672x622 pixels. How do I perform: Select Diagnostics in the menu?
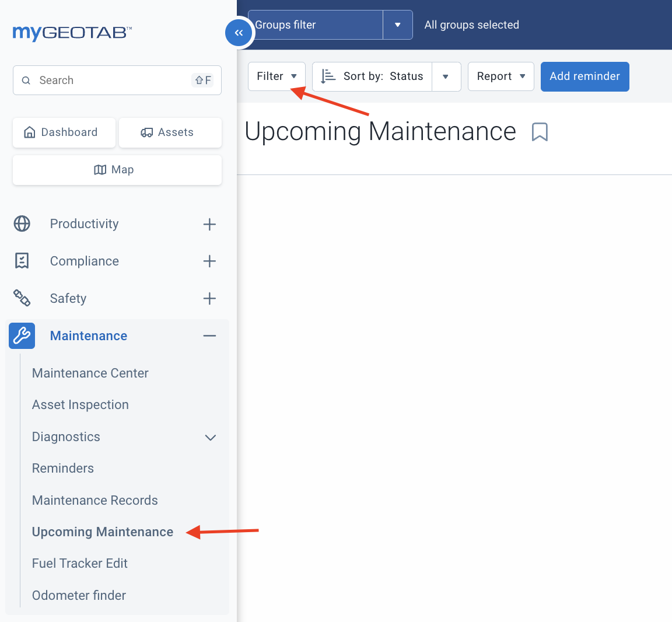point(66,437)
